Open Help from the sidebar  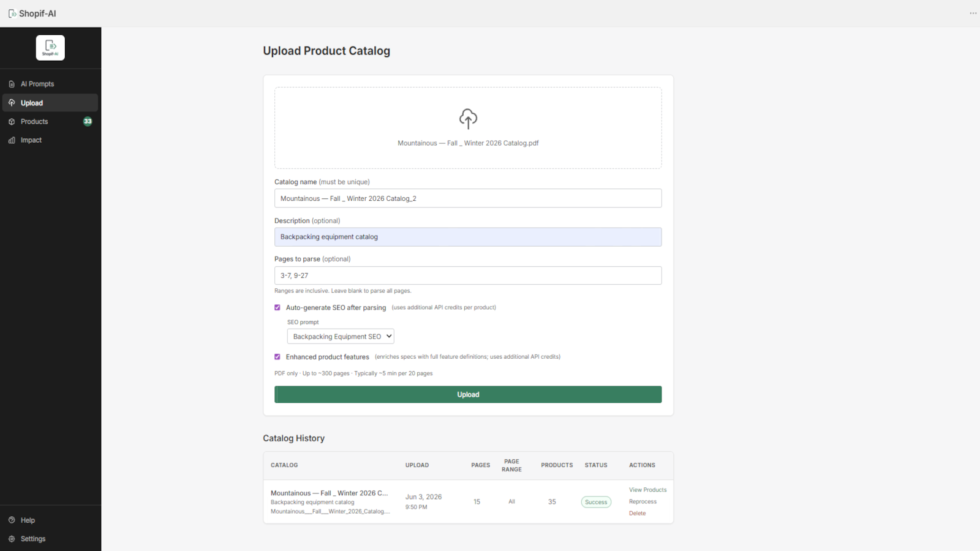(50, 520)
